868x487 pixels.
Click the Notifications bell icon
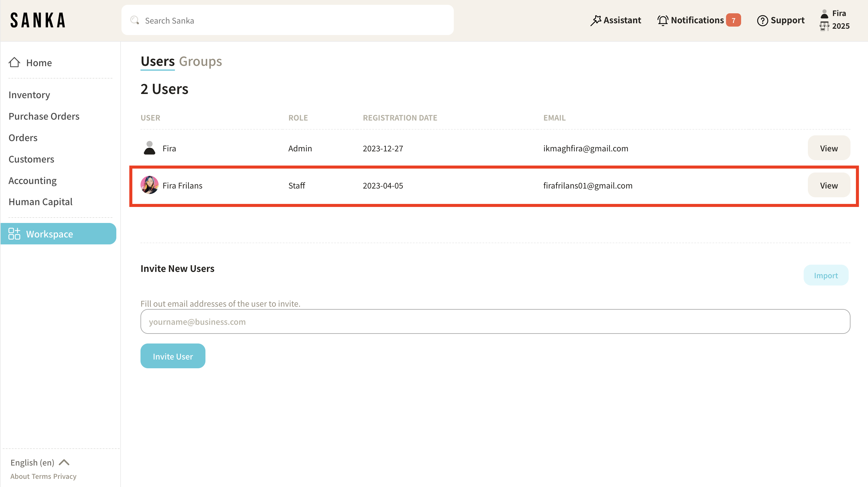coord(663,20)
